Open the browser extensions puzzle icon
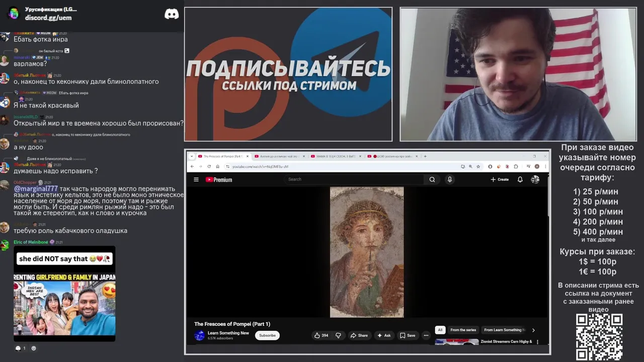Image resolution: width=644 pixels, height=362 pixels. [516, 166]
